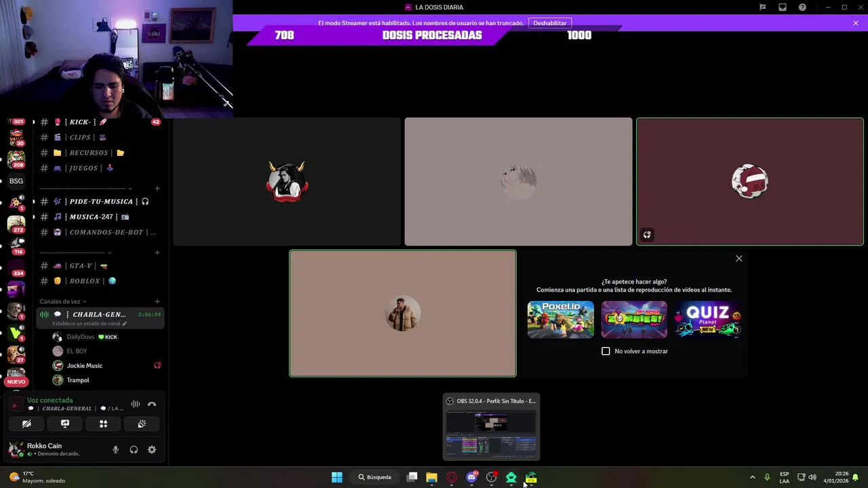Click the NUEVO unread indicator
This screenshot has height=488, width=868.
[x=16, y=382]
